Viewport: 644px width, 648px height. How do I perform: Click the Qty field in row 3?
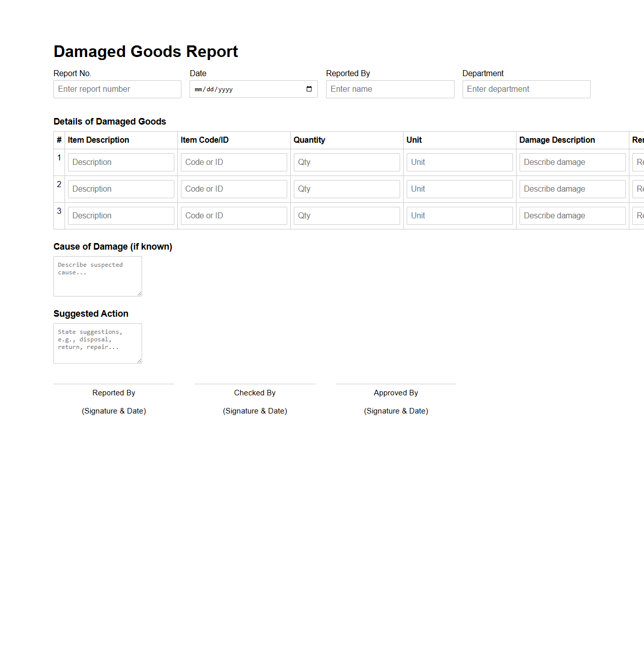click(x=346, y=215)
